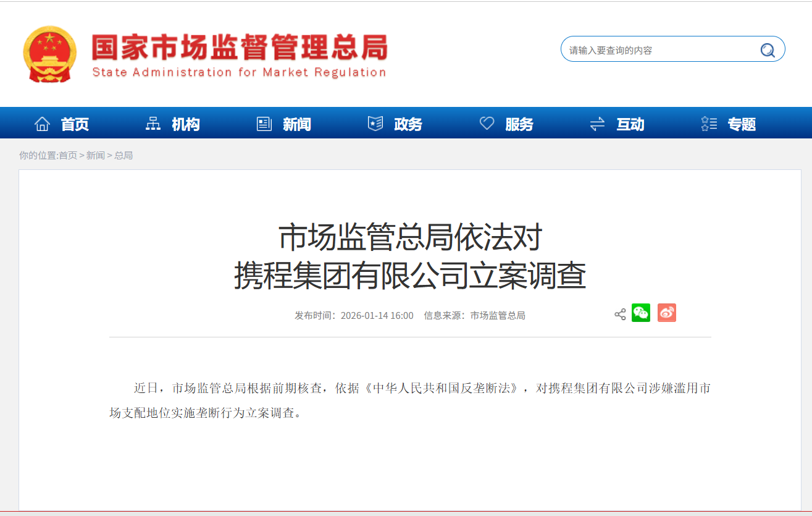Click the newspaper icon beside 新闻
This screenshot has height=516, width=812.
click(x=264, y=124)
